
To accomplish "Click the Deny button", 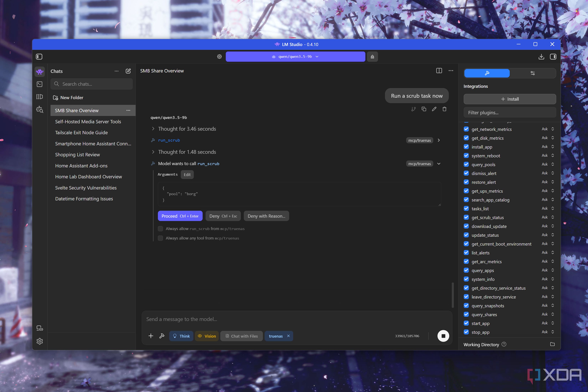I will tap(223, 216).
